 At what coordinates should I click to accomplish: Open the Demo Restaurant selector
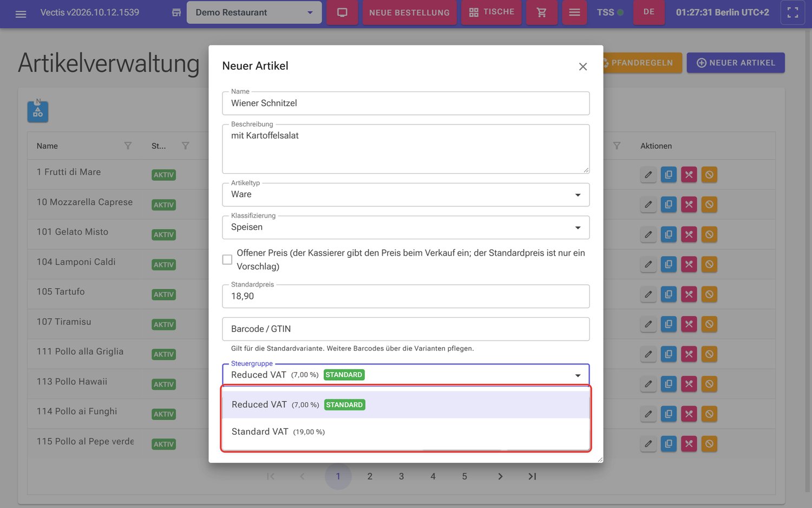point(254,12)
